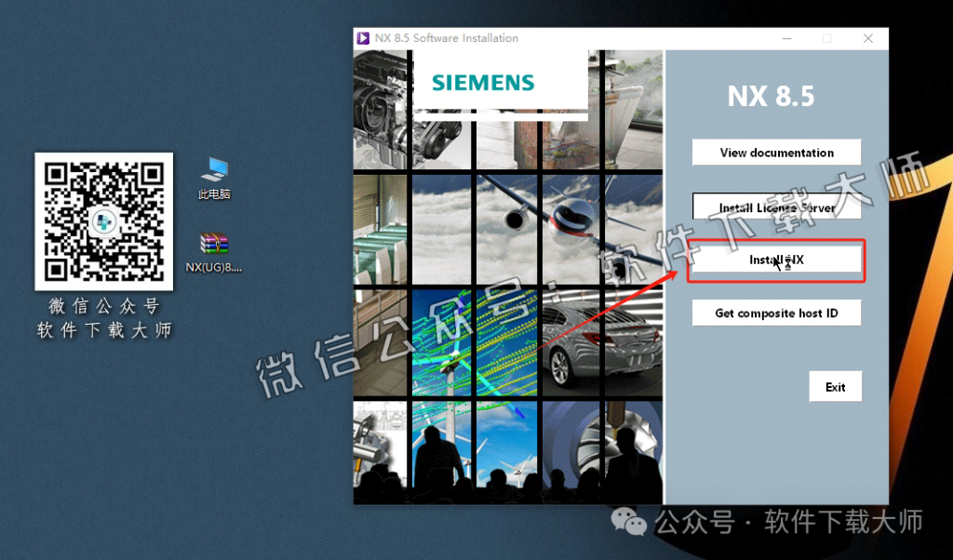Click the Install NX button
The width and height of the screenshot is (953, 560).
coord(776,260)
